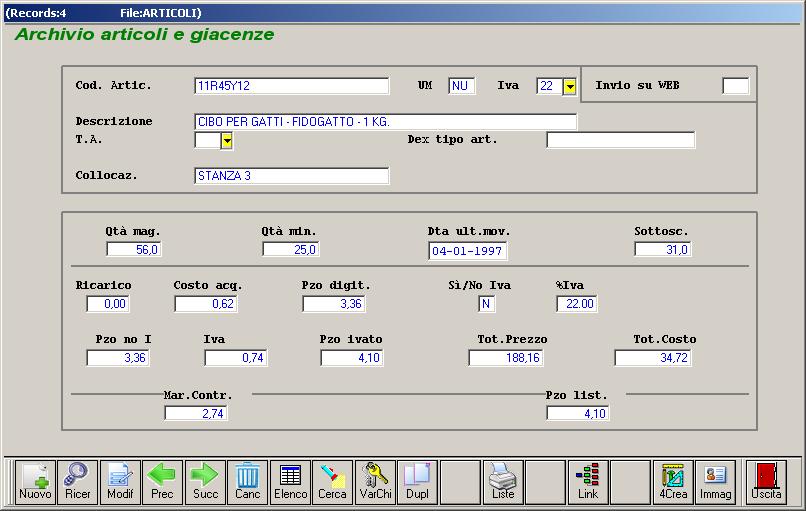
Task: Duplicate the record with Dupl
Action: pyautogui.click(x=417, y=482)
